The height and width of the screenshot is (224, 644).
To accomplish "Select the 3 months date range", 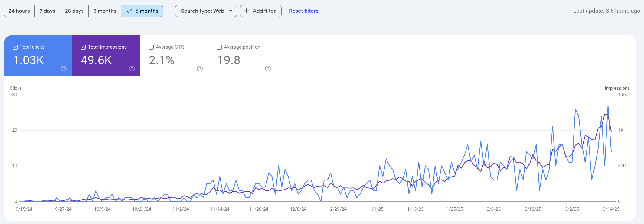I will 105,11.
